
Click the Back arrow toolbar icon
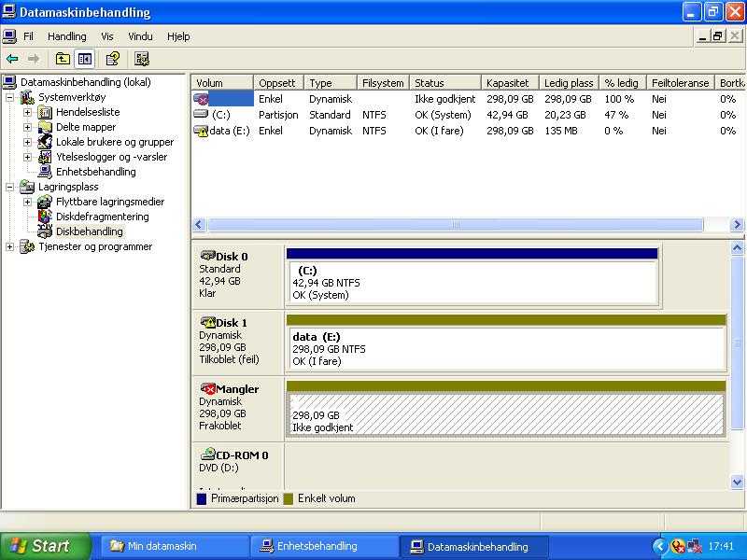pyautogui.click(x=12, y=59)
